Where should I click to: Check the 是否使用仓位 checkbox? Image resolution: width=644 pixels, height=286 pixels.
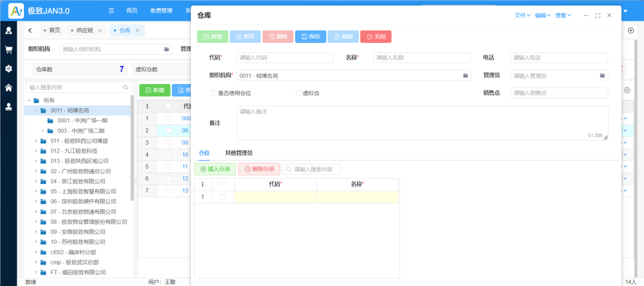(x=213, y=93)
